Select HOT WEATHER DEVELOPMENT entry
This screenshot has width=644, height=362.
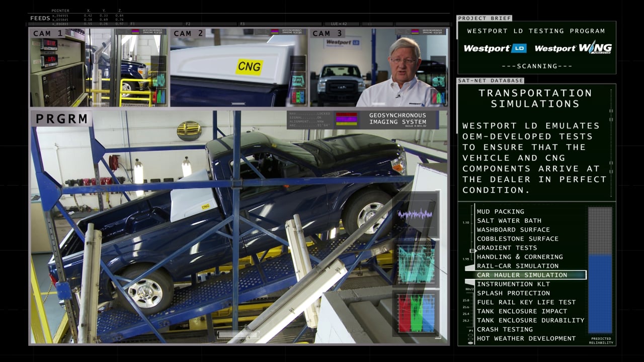tap(526, 338)
